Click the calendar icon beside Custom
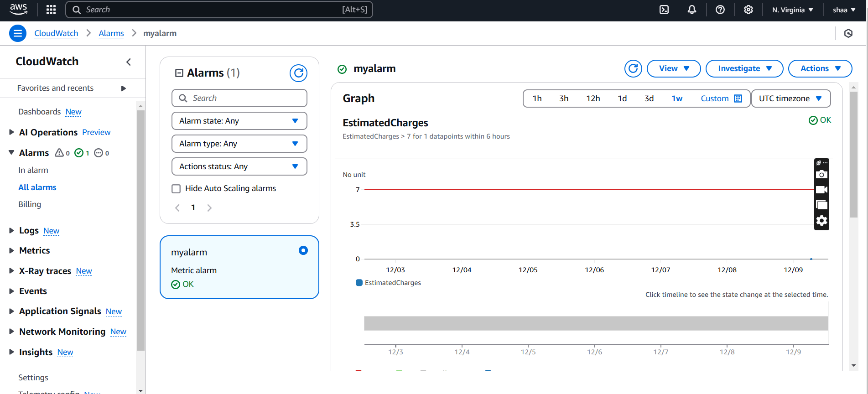Image resolution: width=868 pixels, height=394 pixels. (x=738, y=98)
